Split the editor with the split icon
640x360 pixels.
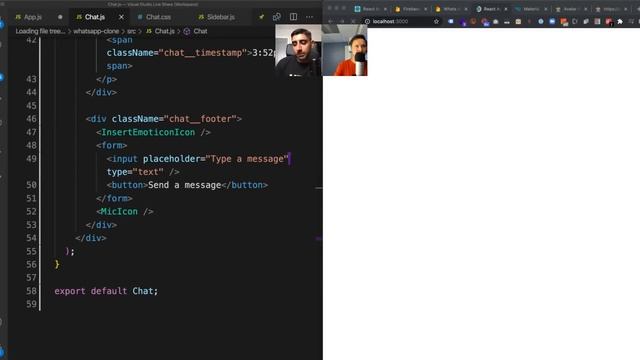[293, 17]
